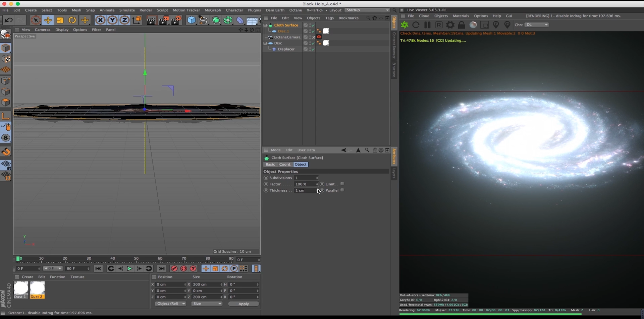The image size is (644, 319).
Task: Switch to the Basic tab
Action: [x=270, y=165]
